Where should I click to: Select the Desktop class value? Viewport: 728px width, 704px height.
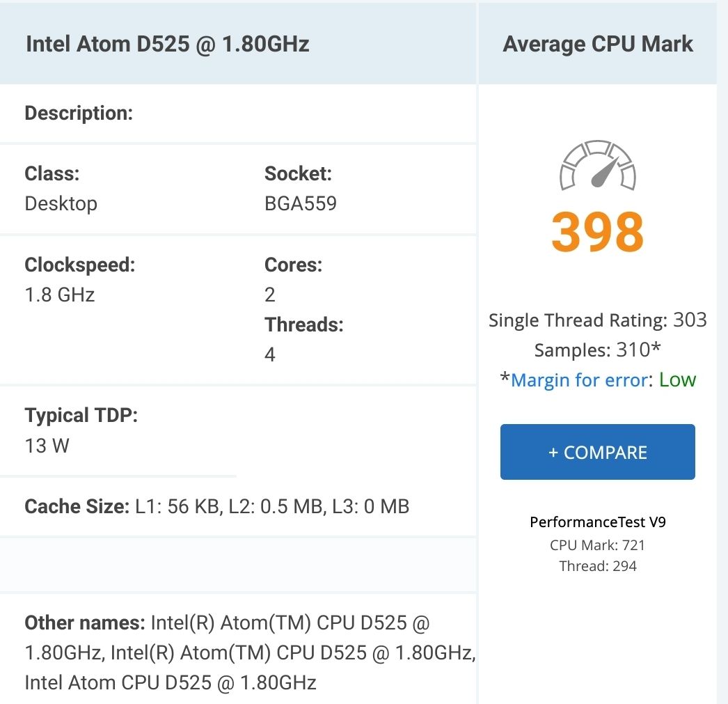[61, 203]
